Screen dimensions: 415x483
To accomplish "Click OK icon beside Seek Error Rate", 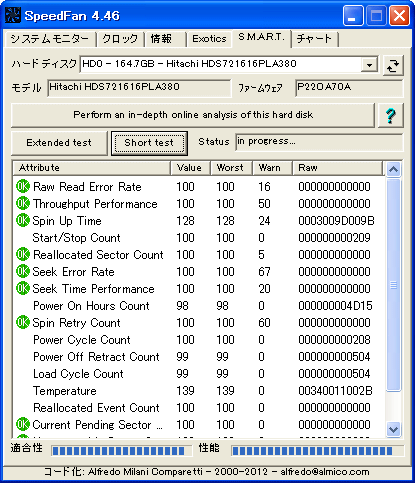I will 23,271.
